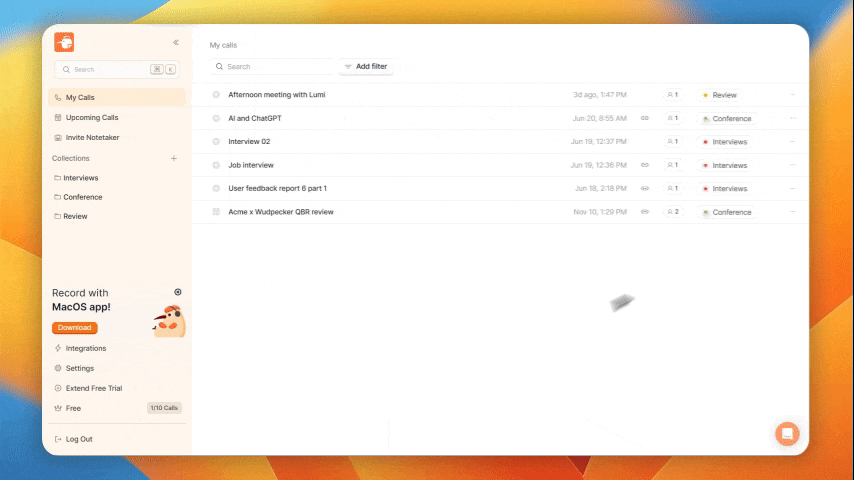Click participants badge showing 2 on Acme row
The width and height of the screenshot is (854, 480).
673,212
